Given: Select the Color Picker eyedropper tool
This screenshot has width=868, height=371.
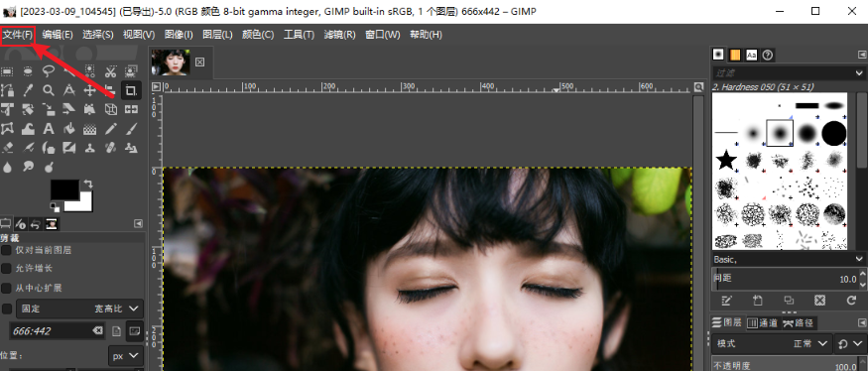Looking at the screenshot, I should (x=28, y=90).
